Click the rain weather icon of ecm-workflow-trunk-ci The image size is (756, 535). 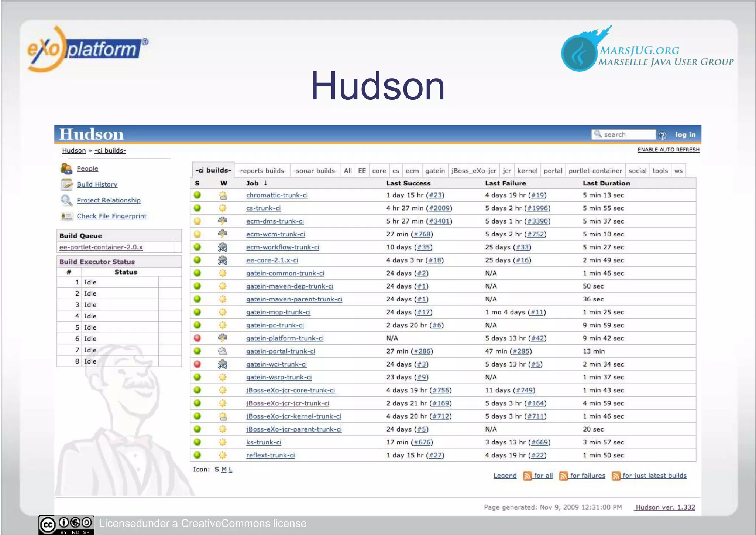coord(223,247)
